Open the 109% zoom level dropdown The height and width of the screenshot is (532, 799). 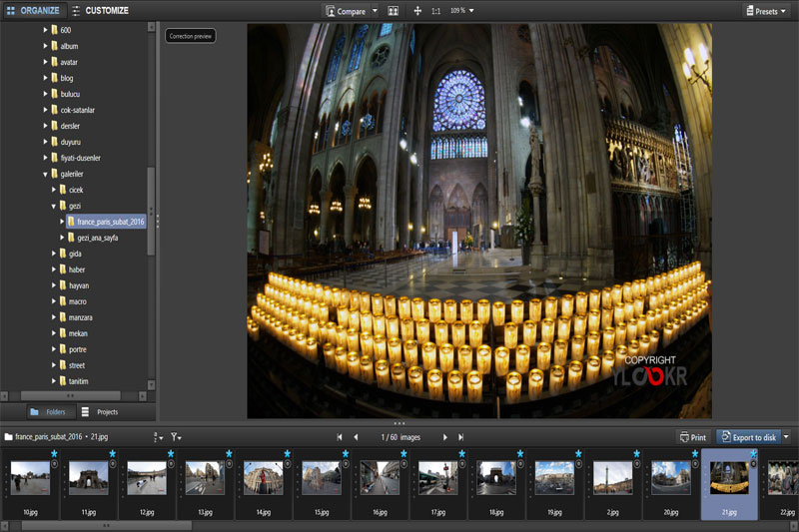pyautogui.click(x=462, y=10)
